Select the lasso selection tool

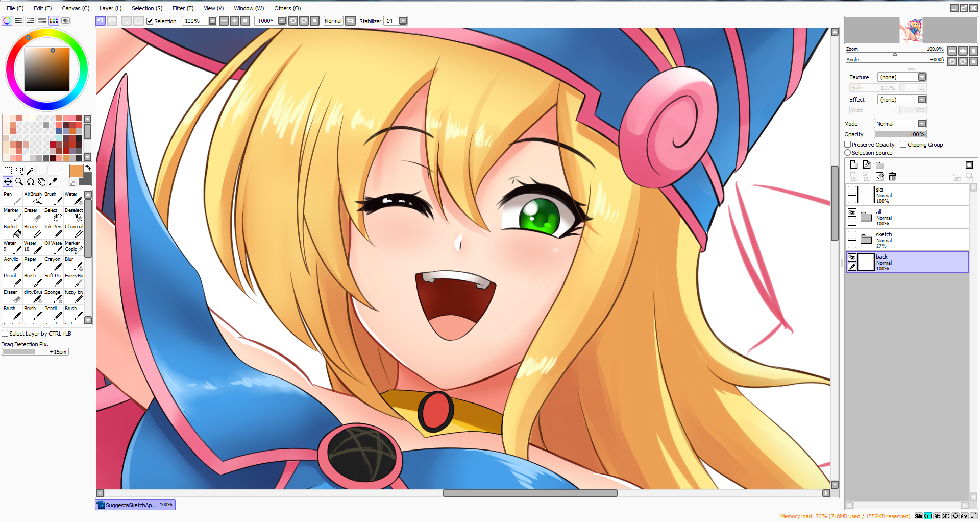pyautogui.click(x=19, y=171)
